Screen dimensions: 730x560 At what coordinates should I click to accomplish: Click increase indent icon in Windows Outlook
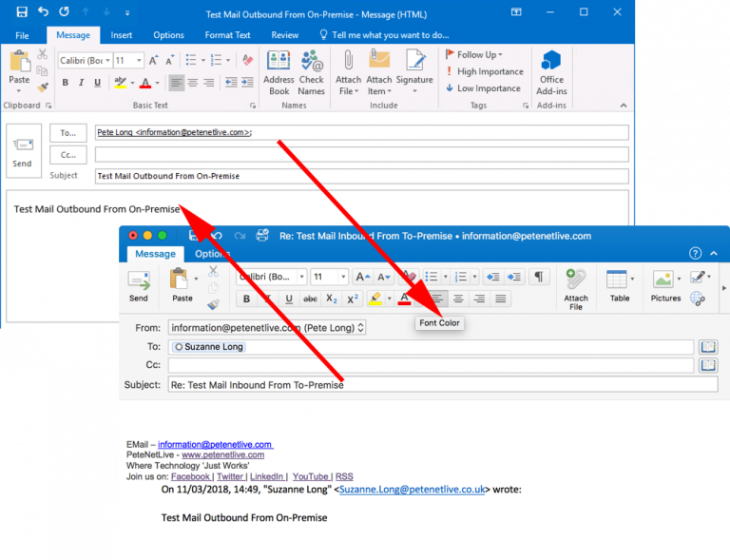pyautogui.click(x=247, y=83)
